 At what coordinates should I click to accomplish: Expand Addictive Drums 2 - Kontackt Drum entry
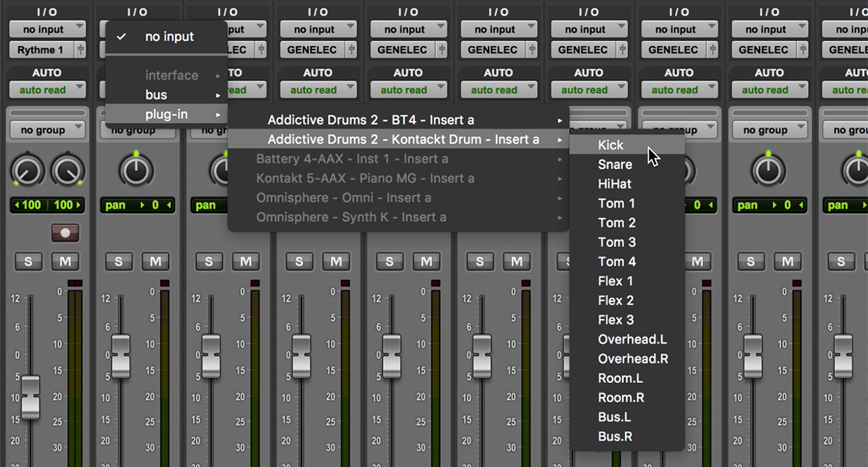[x=399, y=139]
